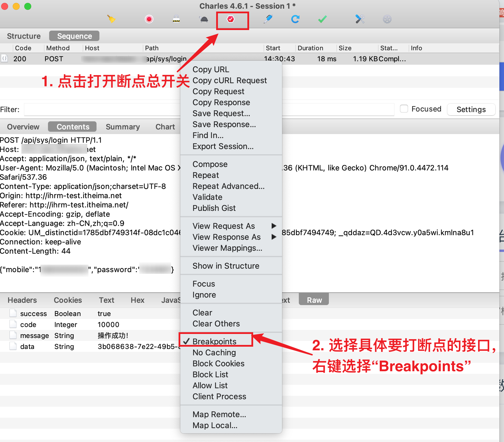Switch to Sequence view
Image resolution: width=504 pixels, height=442 pixels.
[74, 36]
